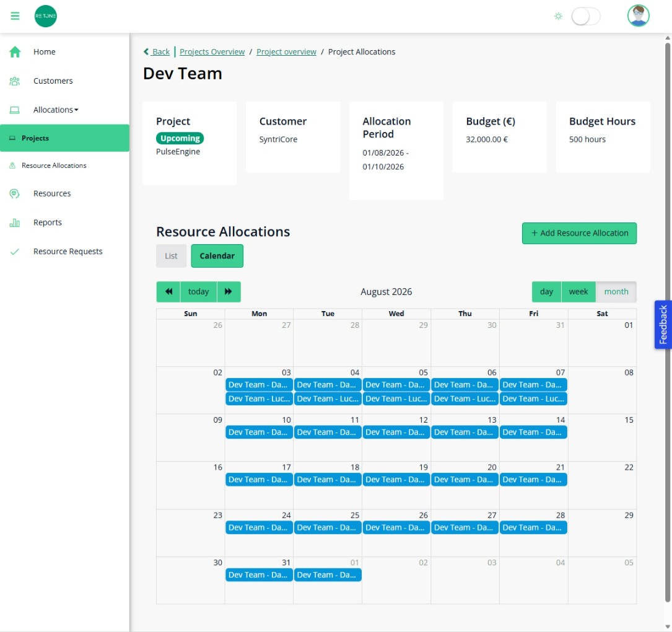Toggle the dark mode switch

(585, 16)
